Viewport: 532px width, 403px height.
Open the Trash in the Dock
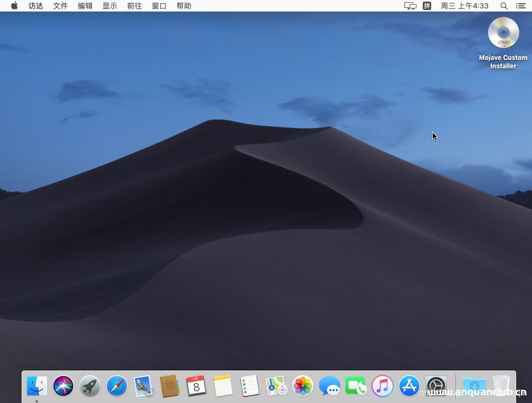click(x=501, y=386)
